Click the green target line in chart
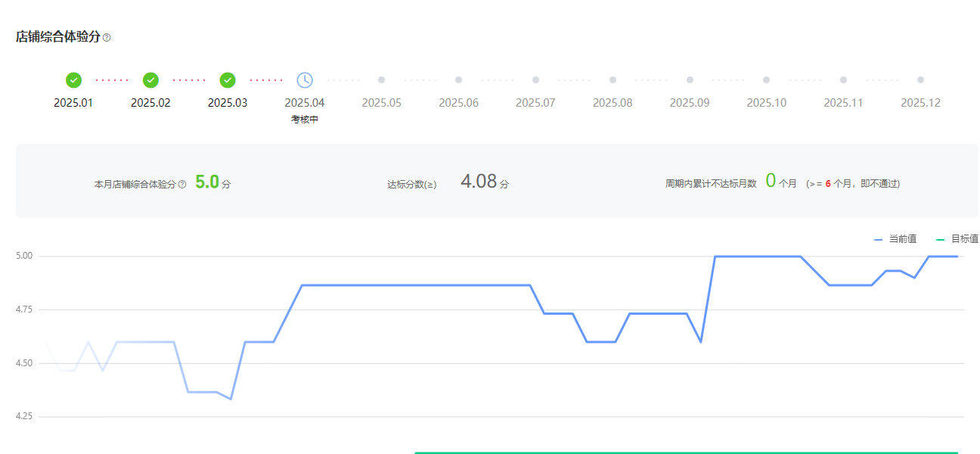 pyautogui.click(x=681, y=452)
